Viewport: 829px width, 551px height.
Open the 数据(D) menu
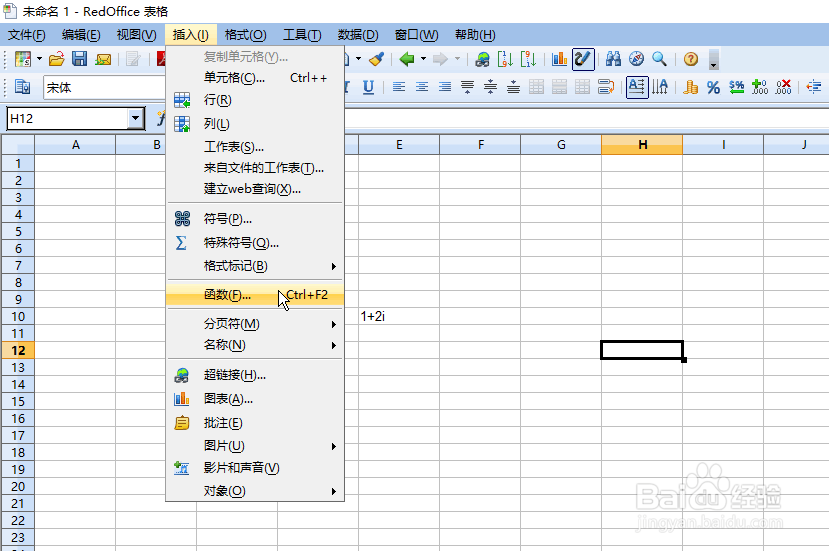click(358, 35)
